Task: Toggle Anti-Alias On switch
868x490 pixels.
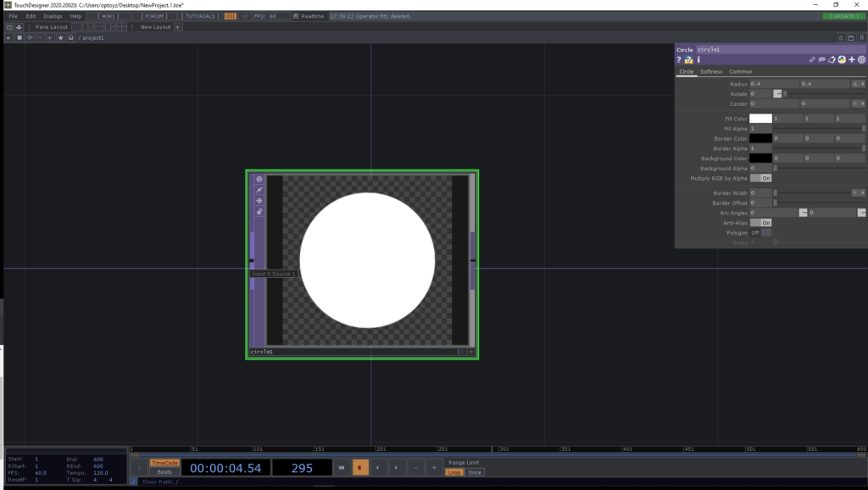Action: (761, 222)
